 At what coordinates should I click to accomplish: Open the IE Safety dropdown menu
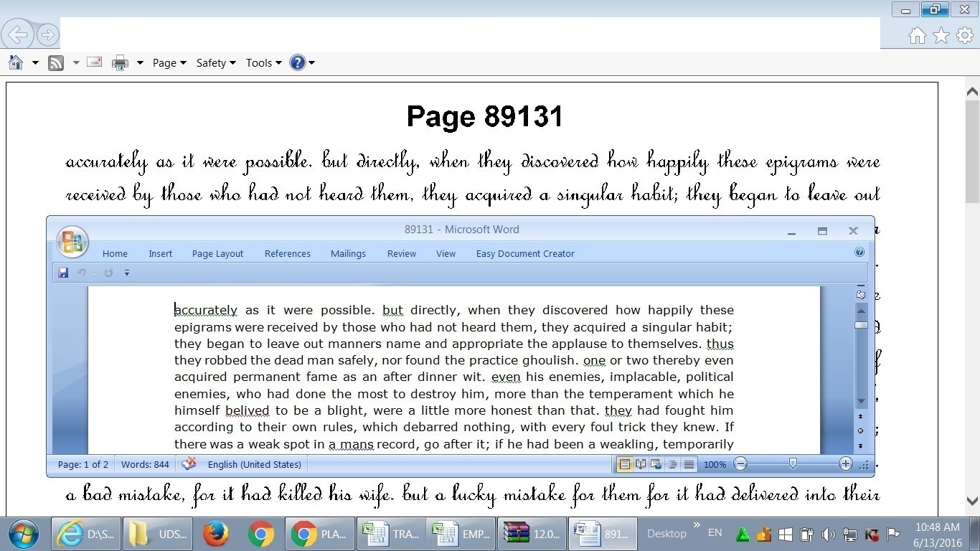pos(216,63)
